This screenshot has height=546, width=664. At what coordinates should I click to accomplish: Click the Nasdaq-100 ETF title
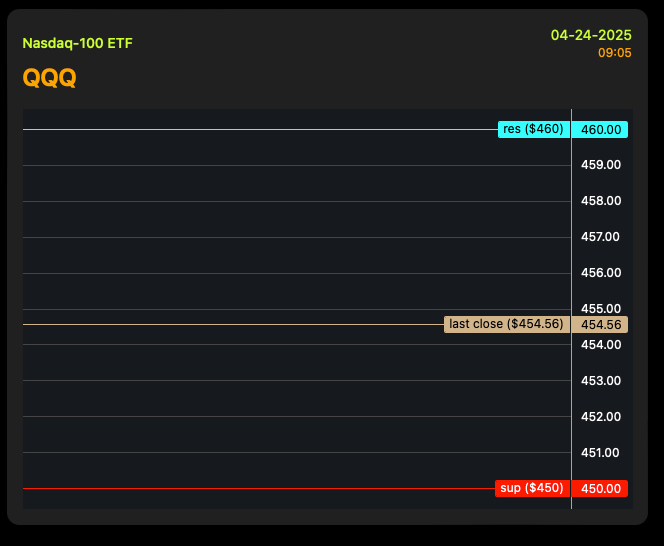[77, 43]
